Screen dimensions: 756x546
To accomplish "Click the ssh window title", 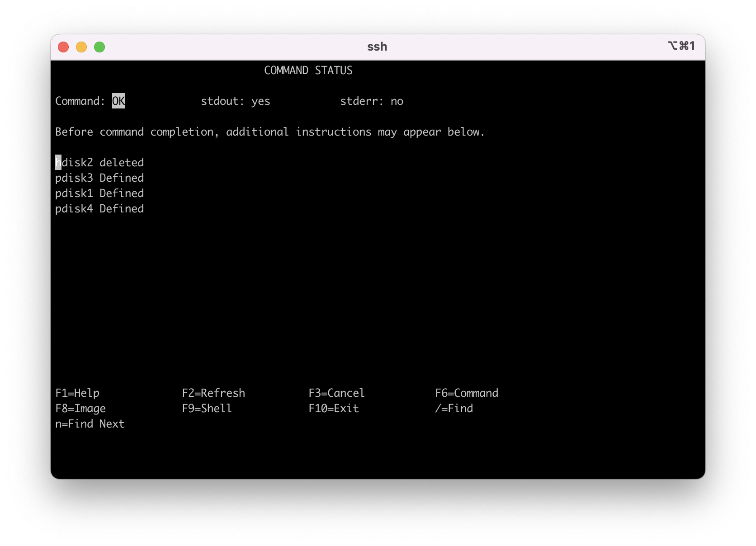I will (377, 47).
